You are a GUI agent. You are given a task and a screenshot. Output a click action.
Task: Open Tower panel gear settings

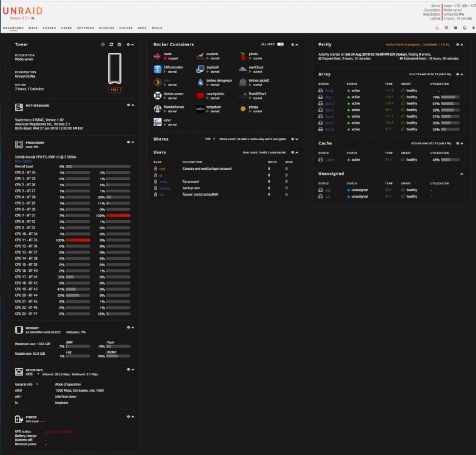click(x=129, y=44)
